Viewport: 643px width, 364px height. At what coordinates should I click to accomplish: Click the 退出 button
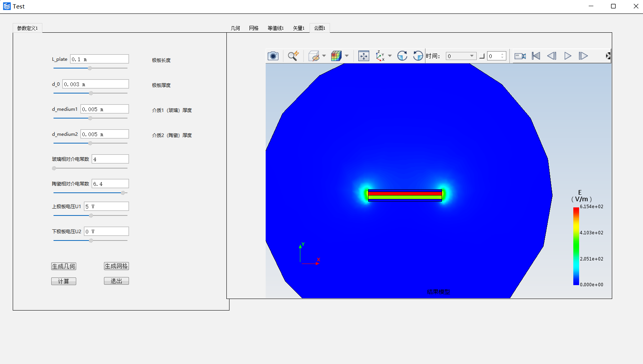coord(116,281)
